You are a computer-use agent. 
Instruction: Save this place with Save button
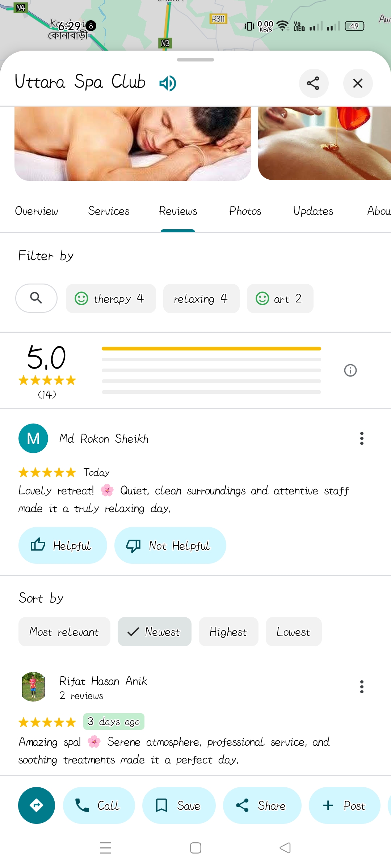tap(179, 805)
